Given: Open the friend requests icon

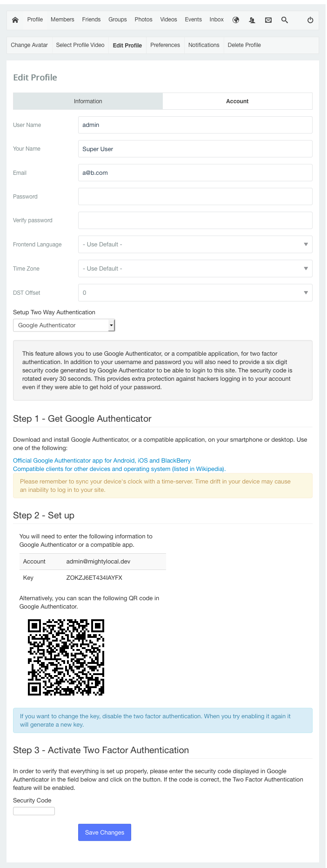Looking at the screenshot, I should [252, 20].
